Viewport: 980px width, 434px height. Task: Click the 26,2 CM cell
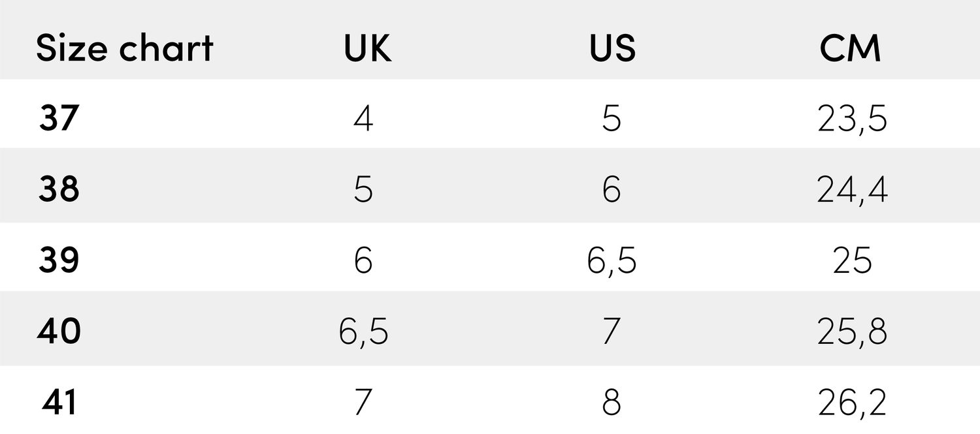pyautogui.click(x=852, y=403)
